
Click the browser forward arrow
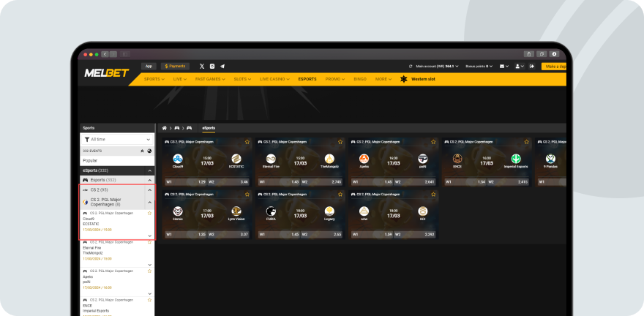[x=113, y=54]
